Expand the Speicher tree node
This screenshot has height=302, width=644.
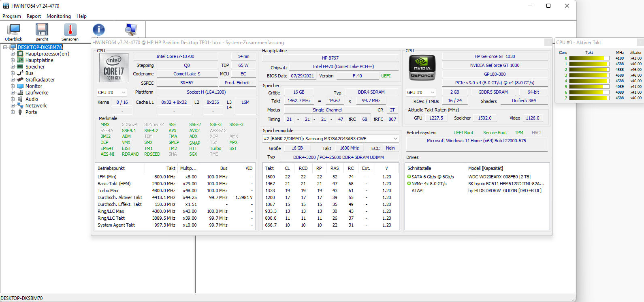click(13, 66)
